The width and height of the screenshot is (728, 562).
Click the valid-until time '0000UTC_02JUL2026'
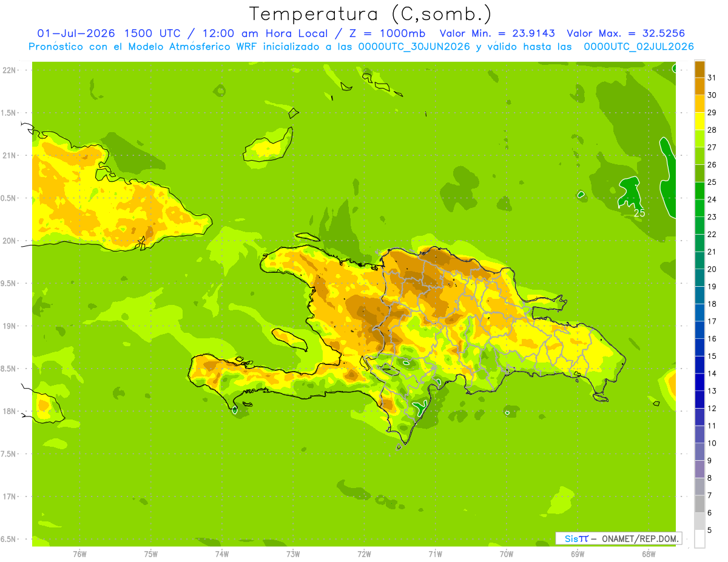coord(639,47)
